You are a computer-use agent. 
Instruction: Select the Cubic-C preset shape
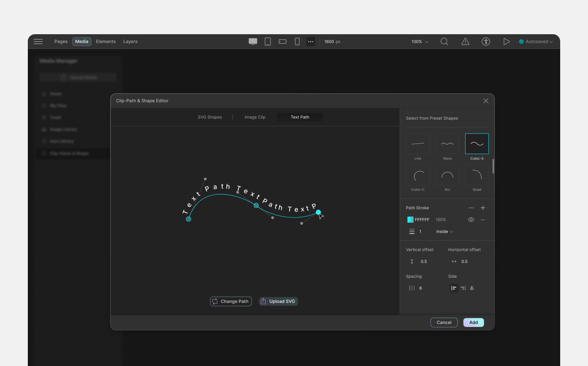tap(418, 175)
